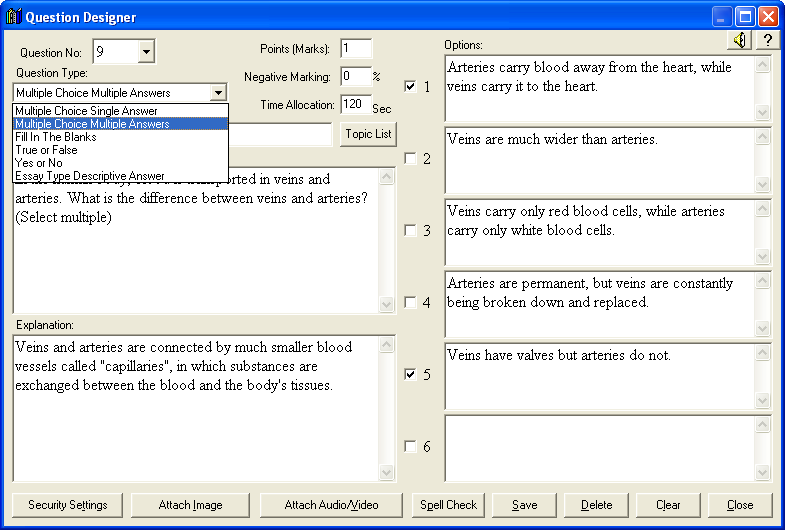Mark option 4 as correct answer
785x530 pixels.
click(x=410, y=302)
